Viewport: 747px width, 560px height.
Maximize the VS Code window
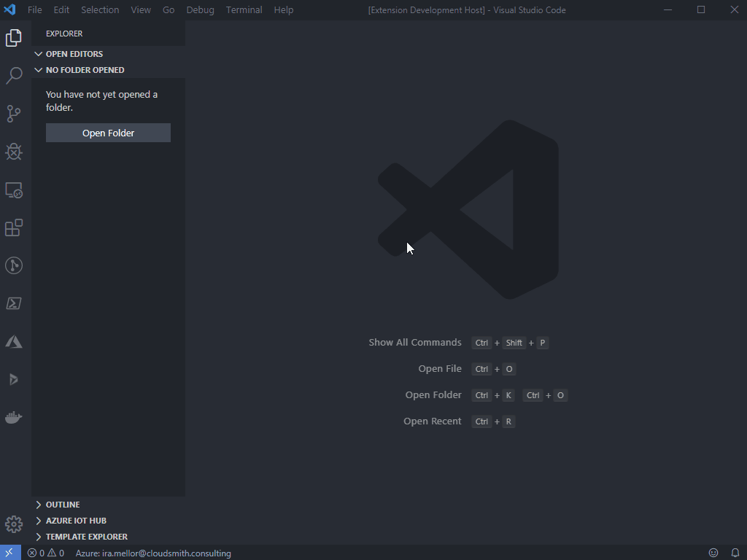click(x=701, y=9)
